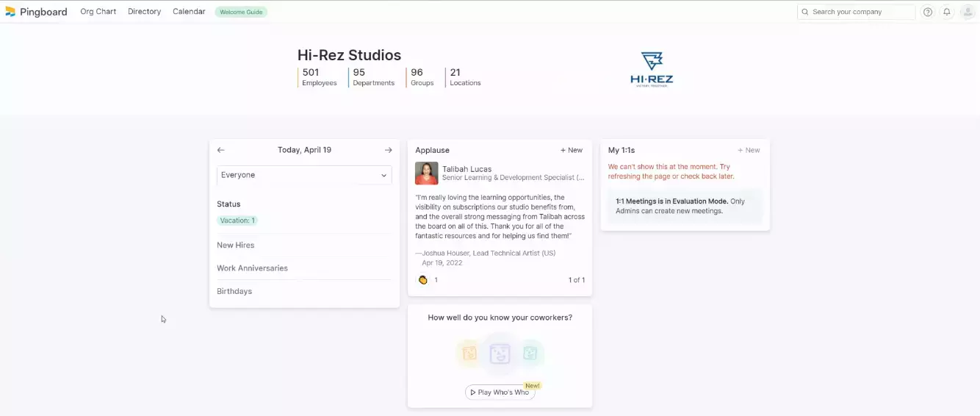Create new Applause with + New

coord(572,150)
